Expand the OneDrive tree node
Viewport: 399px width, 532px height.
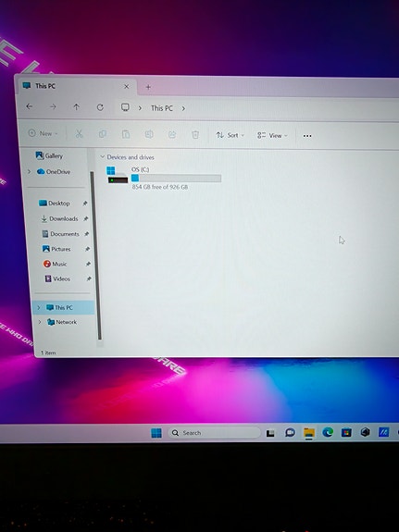[x=30, y=172]
